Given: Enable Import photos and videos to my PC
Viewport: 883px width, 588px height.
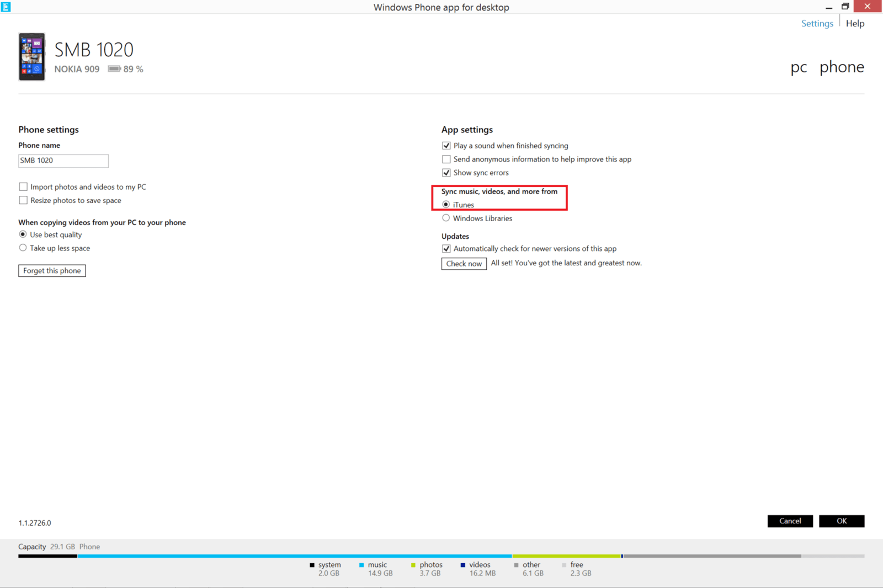Looking at the screenshot, I should coord(23,187).
